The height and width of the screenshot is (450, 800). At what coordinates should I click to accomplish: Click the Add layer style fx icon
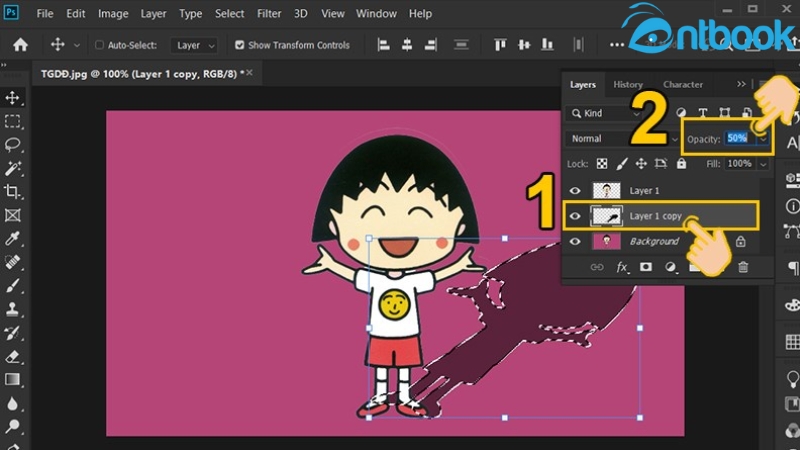click(x=621, y=267)
